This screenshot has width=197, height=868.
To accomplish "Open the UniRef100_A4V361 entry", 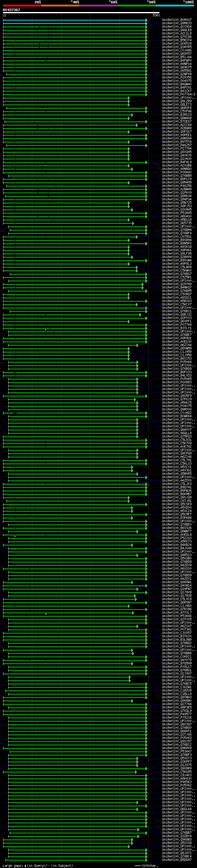I will (x=177, y=470).
